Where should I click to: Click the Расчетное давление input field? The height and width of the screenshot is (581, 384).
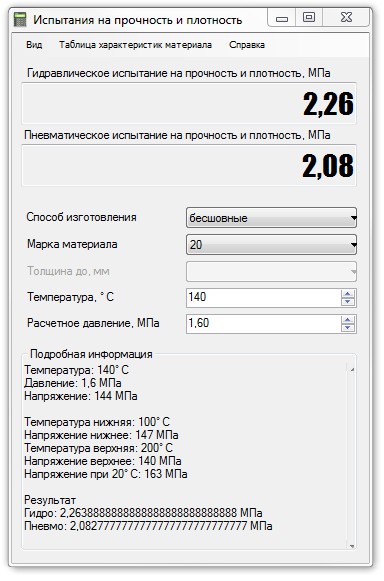(263, 323)
